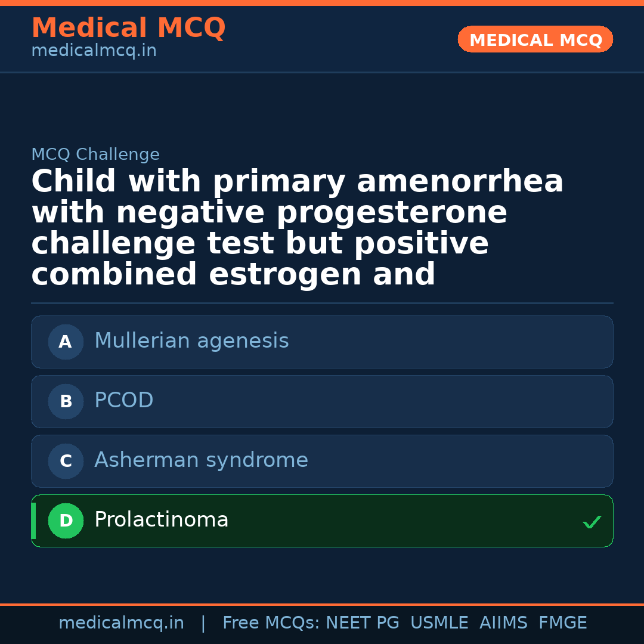The image size is (644, 644).
Task: Click the orange MEDICAL MCQ pill badge
Action: coord(535,39)
